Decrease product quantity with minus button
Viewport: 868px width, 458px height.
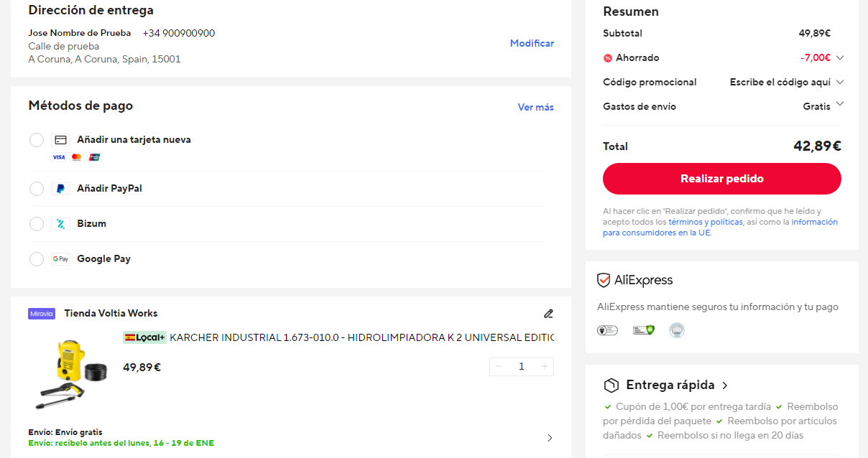tap(499, 367)
